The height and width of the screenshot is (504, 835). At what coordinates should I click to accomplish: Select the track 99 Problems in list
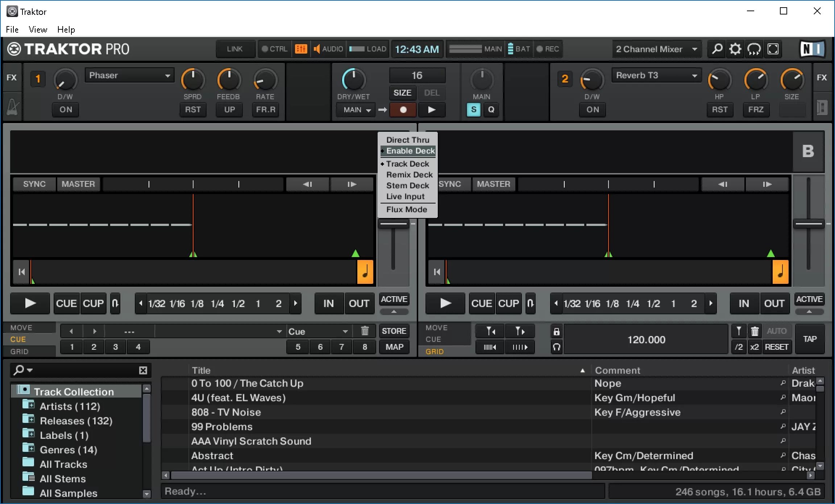click(x=222, y=427)
